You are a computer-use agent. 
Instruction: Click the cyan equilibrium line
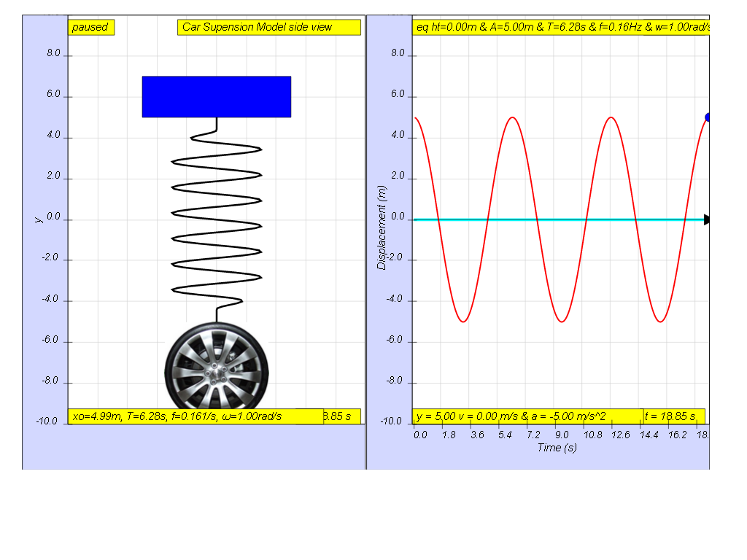click(559, 219)
